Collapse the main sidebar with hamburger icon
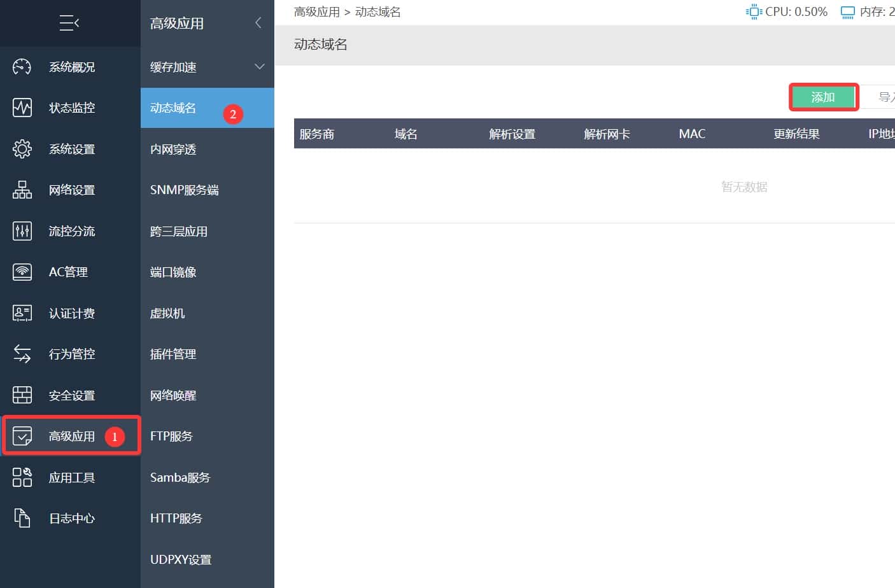 click(x=69, y=24)
